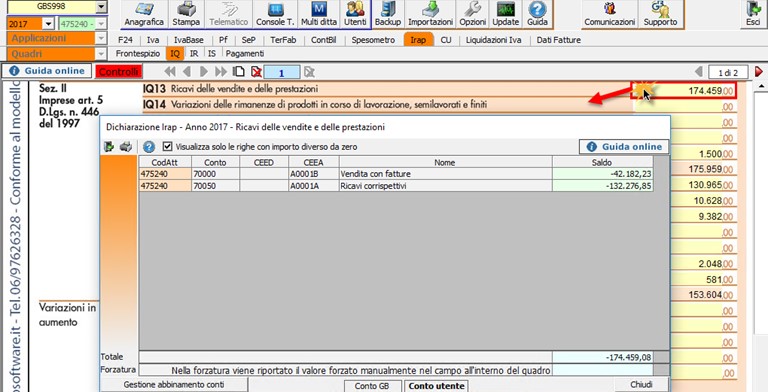Click the saldo cell -132.276,85
The image size is (768, 392).
pos(602,186)
